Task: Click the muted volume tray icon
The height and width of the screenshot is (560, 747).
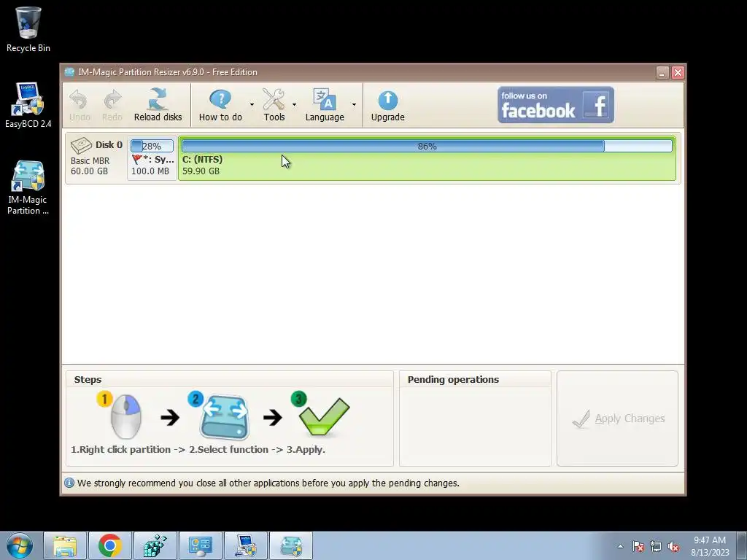Action: 673,546
